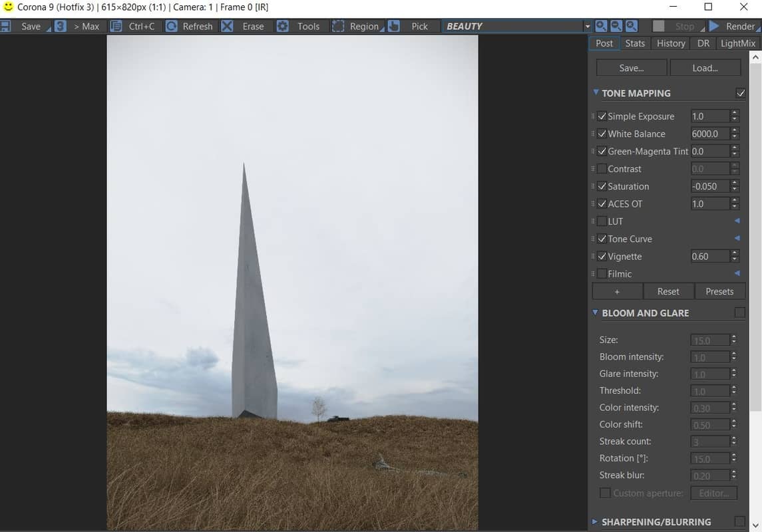762x532 pixels.
Task: Collapse the Tone Mapping section
Action: [x=596, y=93]
